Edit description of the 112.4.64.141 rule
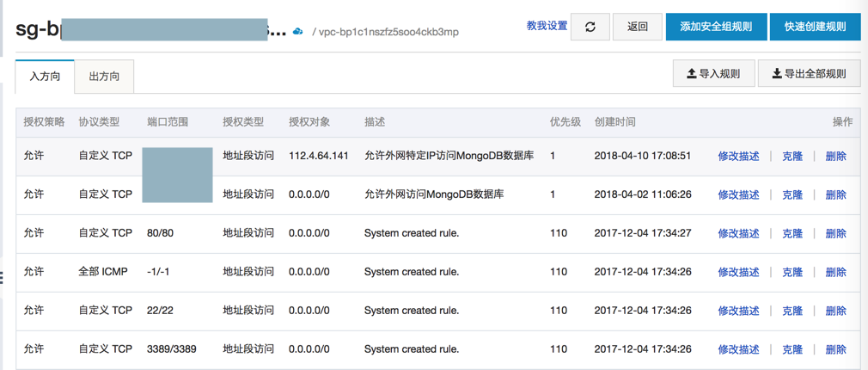 click(738, 157)
